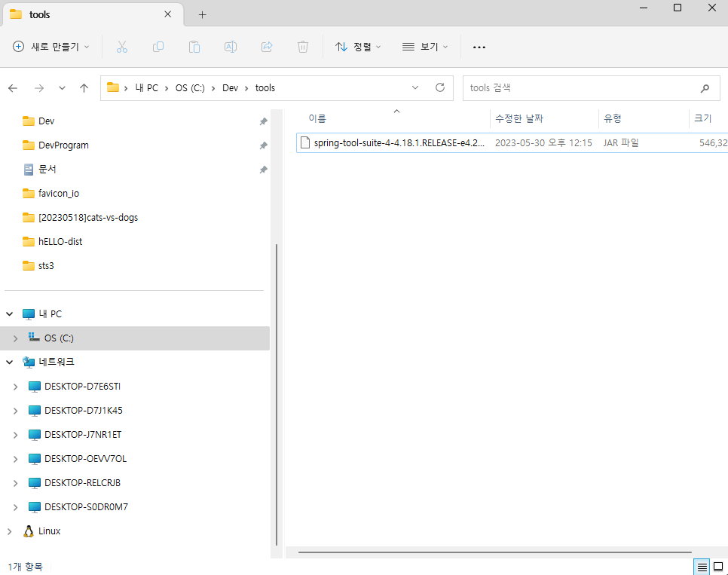Open [20230518]cats-vs-dogs folder

click(88, 218)
